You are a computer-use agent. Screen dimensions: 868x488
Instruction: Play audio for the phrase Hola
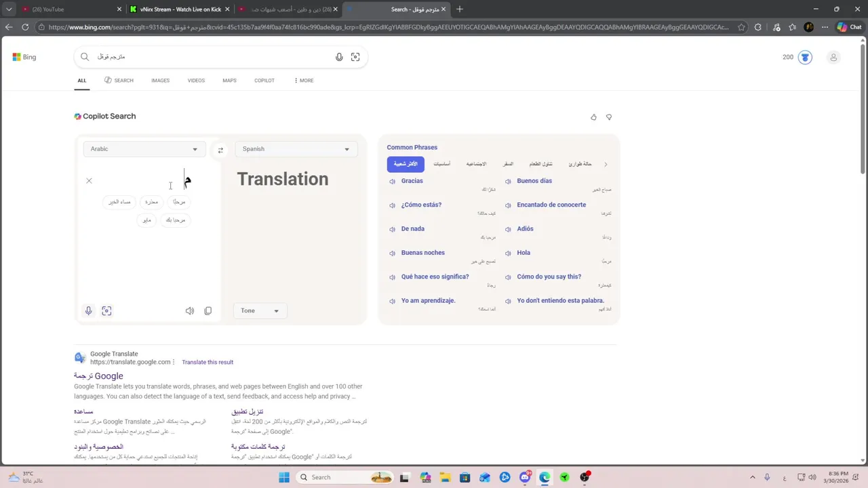(x=508, y=253)
